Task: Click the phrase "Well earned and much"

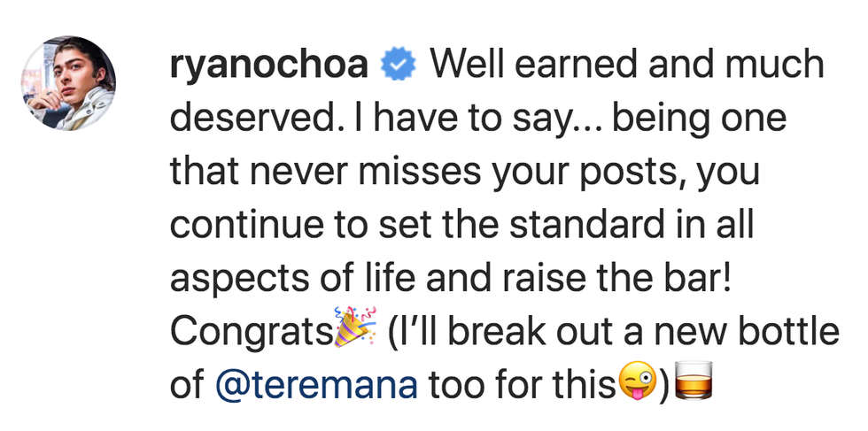Action: click(x=628, y=66)
